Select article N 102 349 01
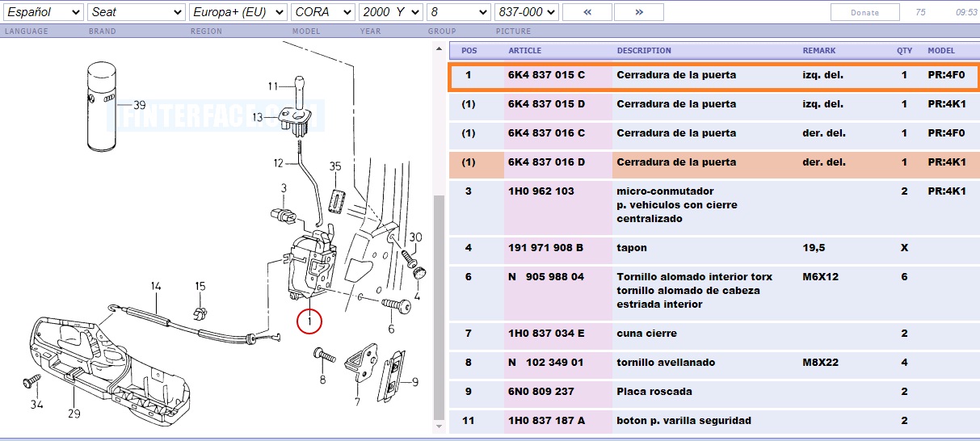The image size is (980, 441). [545, 363]
